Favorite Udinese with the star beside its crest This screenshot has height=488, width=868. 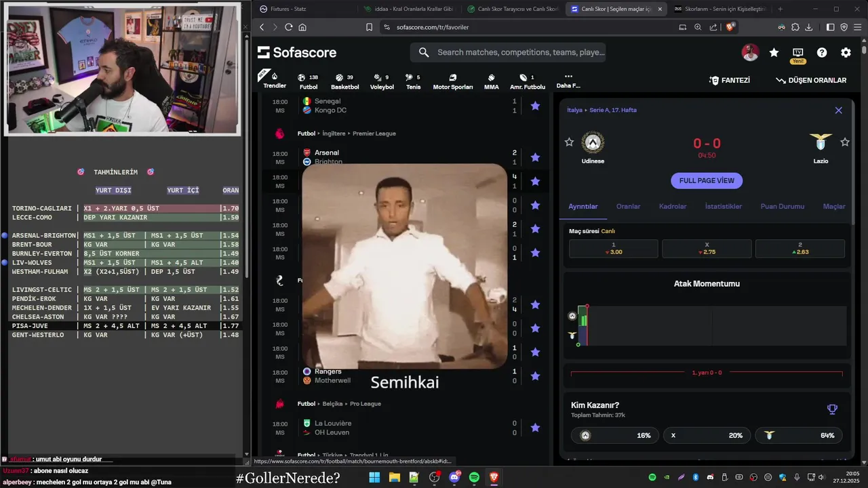click(570, 142)
